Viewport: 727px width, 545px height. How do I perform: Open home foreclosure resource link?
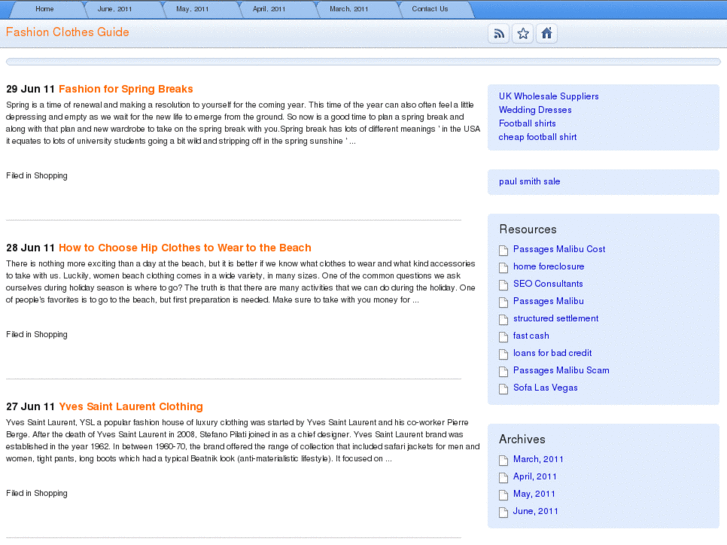(548, 266)
